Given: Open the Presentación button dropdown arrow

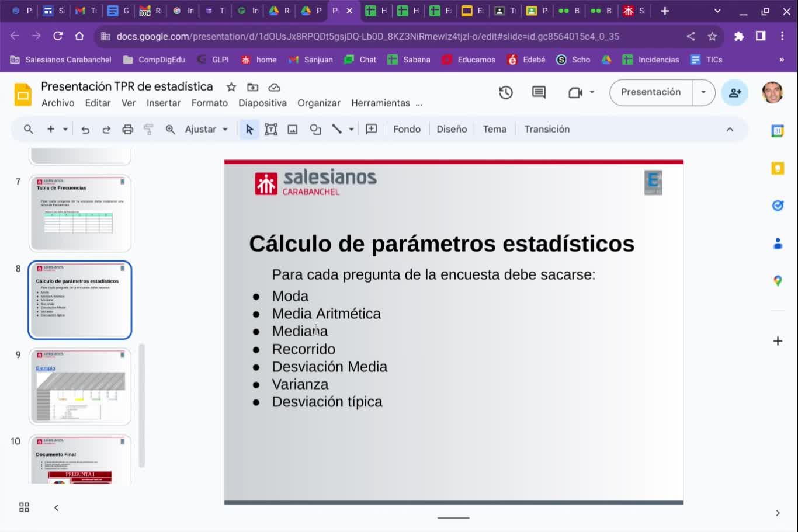Looking at the screenshot, I should (703, 92).
